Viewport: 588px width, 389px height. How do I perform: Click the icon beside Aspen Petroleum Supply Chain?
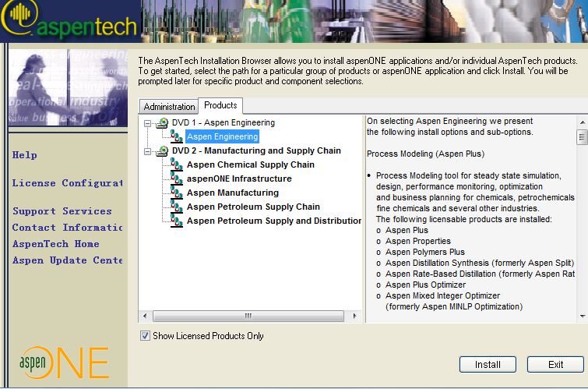(177, 207)
